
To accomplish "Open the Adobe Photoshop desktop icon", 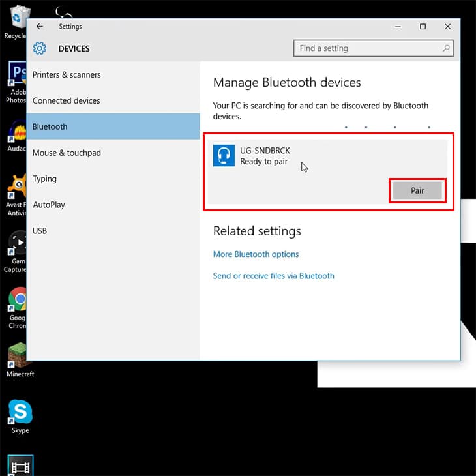I will [x=16, y=82].
